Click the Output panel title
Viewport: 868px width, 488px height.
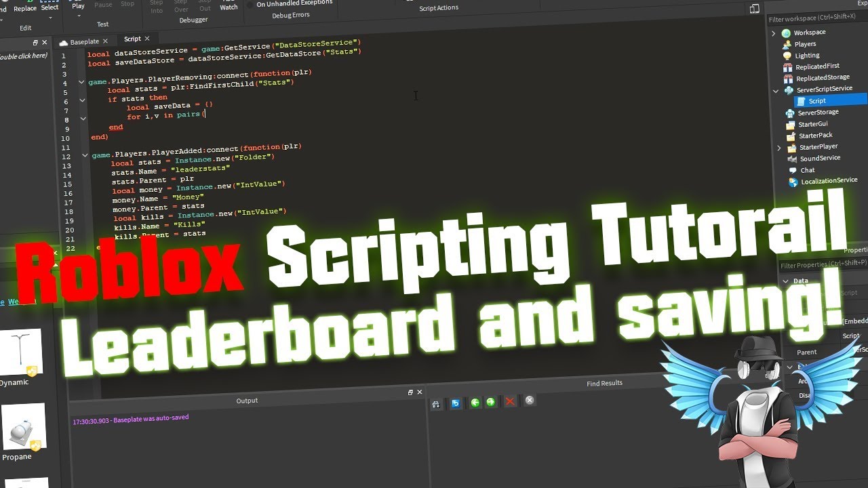pyautogui.click(x=247, y=401)
